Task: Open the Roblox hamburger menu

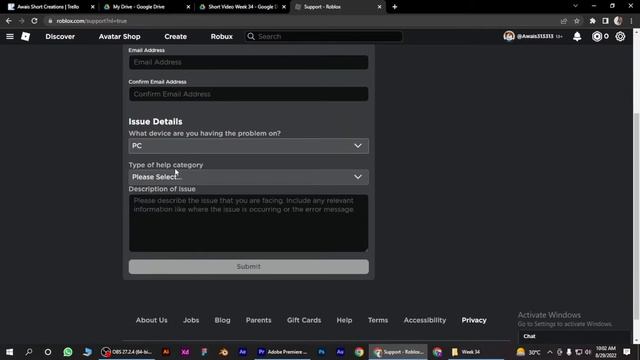Action: (x=10, y=36)
